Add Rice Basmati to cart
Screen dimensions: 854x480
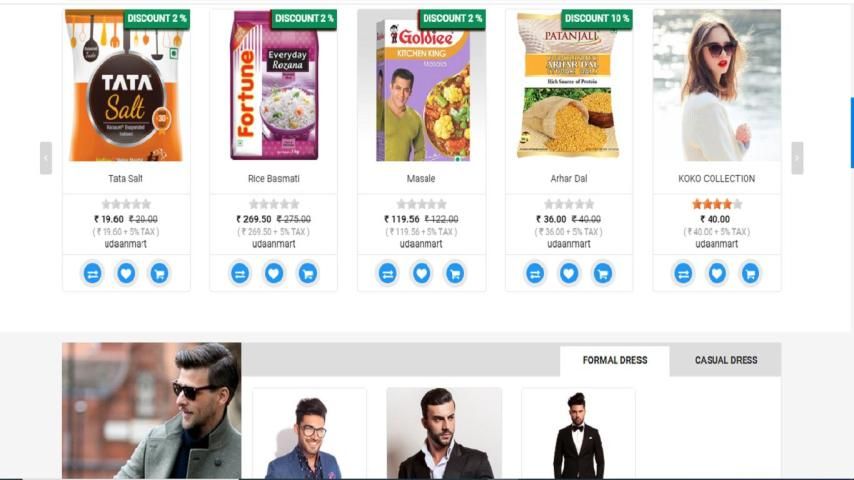[x=308, y=273]
